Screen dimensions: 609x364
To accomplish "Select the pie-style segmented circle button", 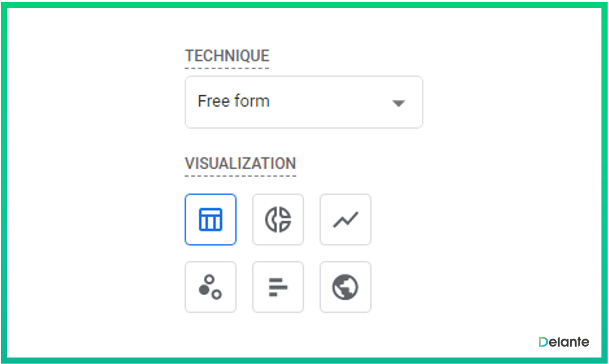I will point(278,220).
